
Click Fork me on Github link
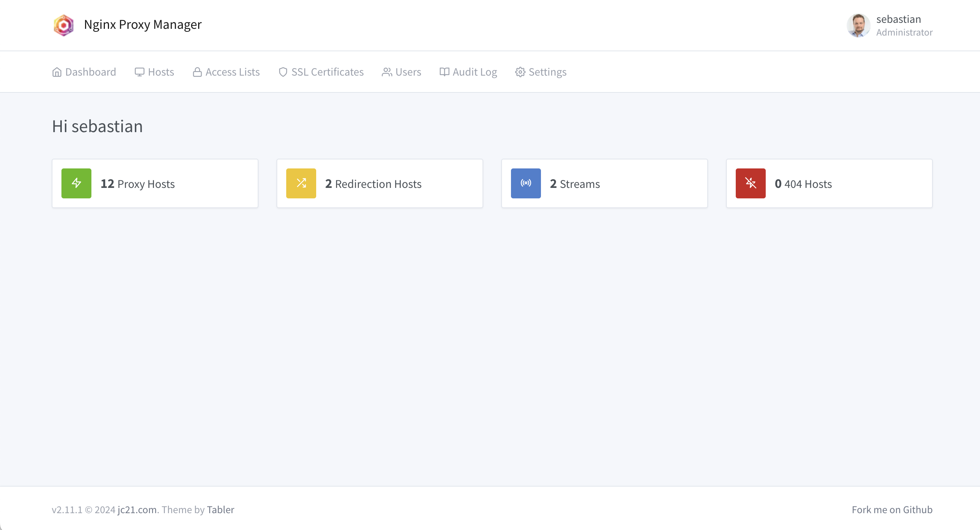(892, 509)
